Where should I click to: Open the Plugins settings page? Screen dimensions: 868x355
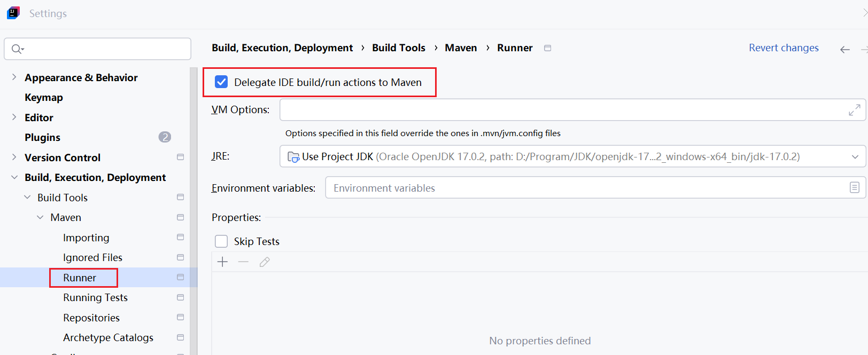[x=42, y=137]
